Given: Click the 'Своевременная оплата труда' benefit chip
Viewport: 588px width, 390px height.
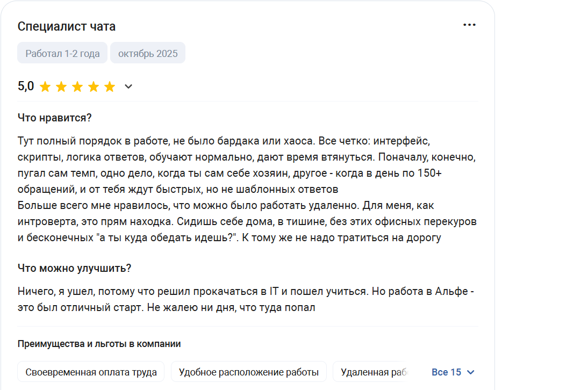Looking at the screenshot, I should tap(91, 372).
